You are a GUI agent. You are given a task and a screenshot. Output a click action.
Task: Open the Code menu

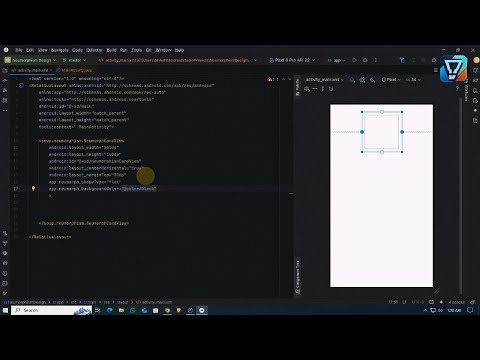[x=77, y=50]
